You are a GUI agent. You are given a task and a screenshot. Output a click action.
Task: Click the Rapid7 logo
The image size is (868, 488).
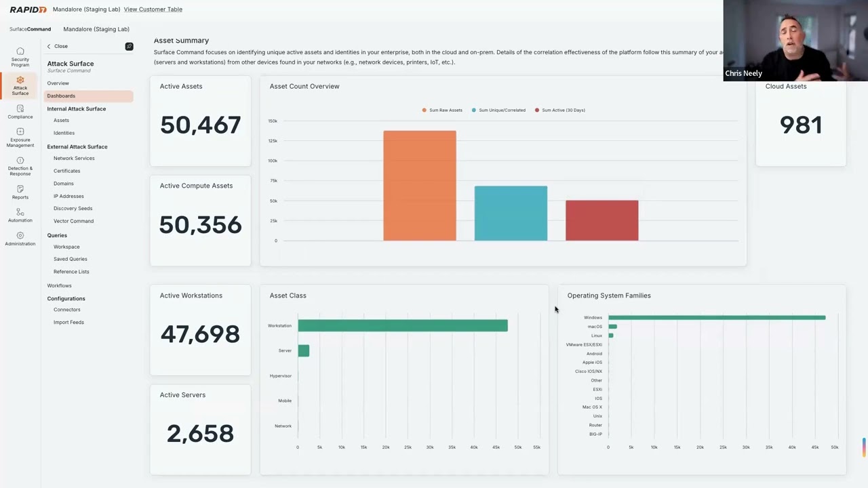click(x=28, y=9)
